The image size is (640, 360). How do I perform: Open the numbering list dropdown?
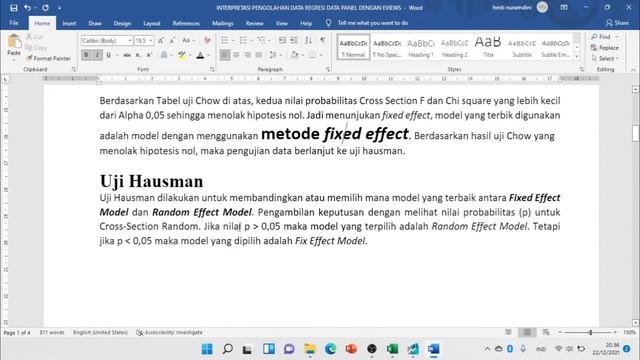tap(251, 40)
